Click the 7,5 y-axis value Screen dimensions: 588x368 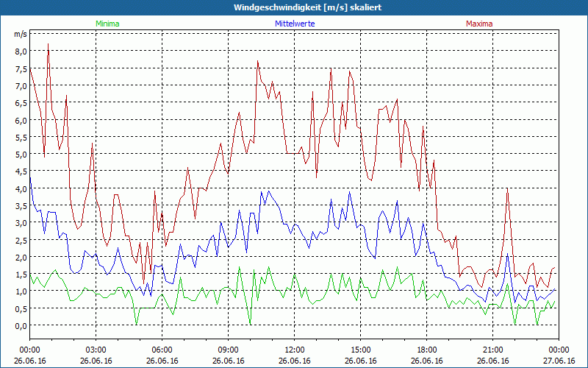tap(21, 68)
